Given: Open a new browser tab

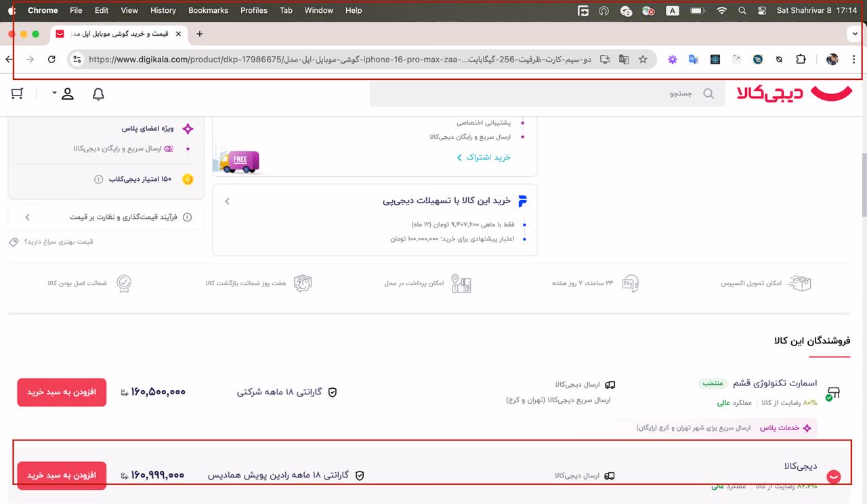Looking at the screenshot, I should tap(199, 34).
